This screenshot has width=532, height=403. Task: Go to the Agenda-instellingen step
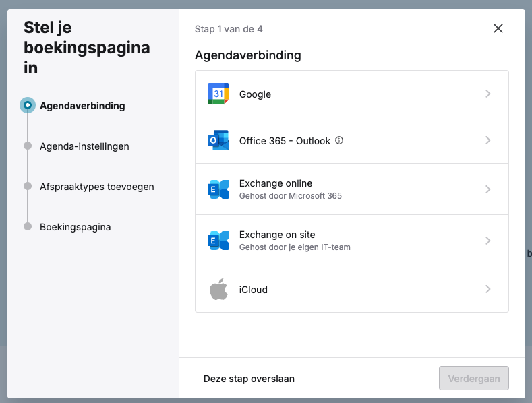coord(84,146)
